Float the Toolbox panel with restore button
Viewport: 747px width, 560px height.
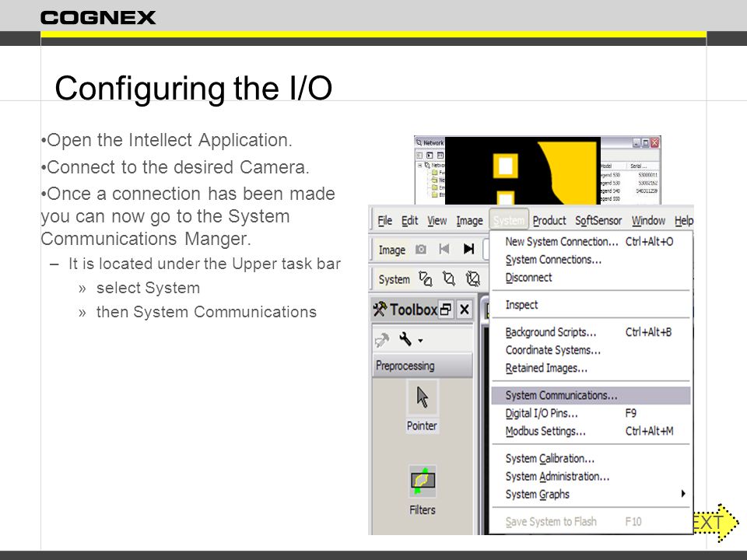pos(446,310)
